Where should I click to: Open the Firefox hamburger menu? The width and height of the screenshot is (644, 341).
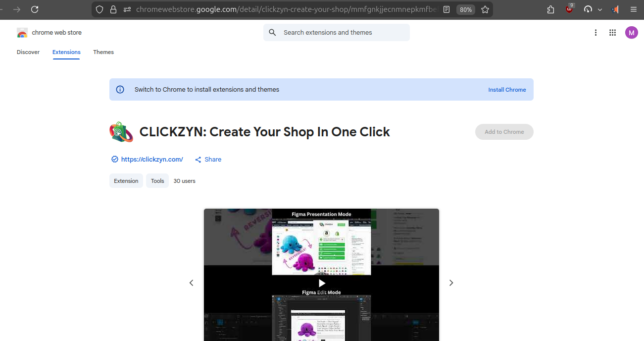point(634,9)
